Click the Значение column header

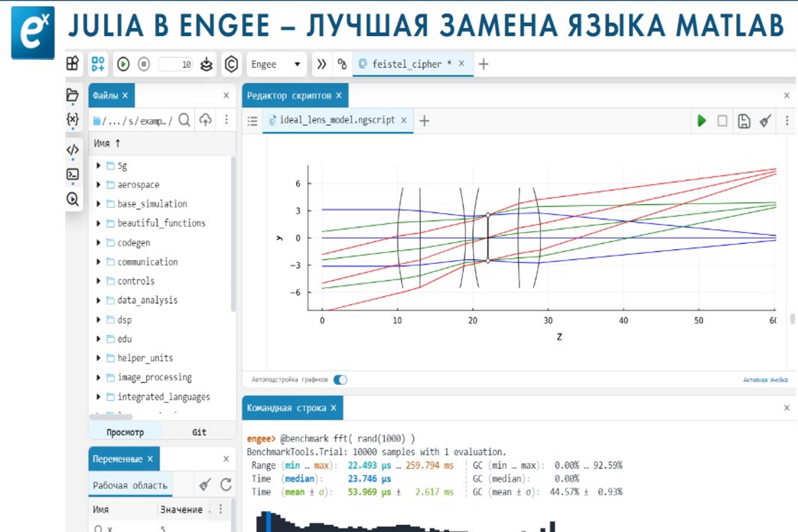coord(181,509)
